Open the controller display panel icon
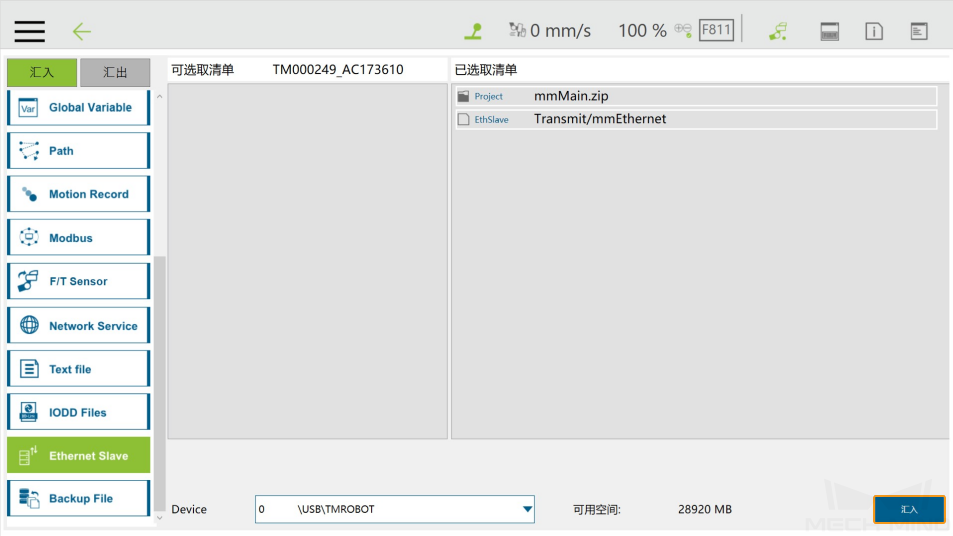This screenshot has width=953, height=536. (830, 31)
